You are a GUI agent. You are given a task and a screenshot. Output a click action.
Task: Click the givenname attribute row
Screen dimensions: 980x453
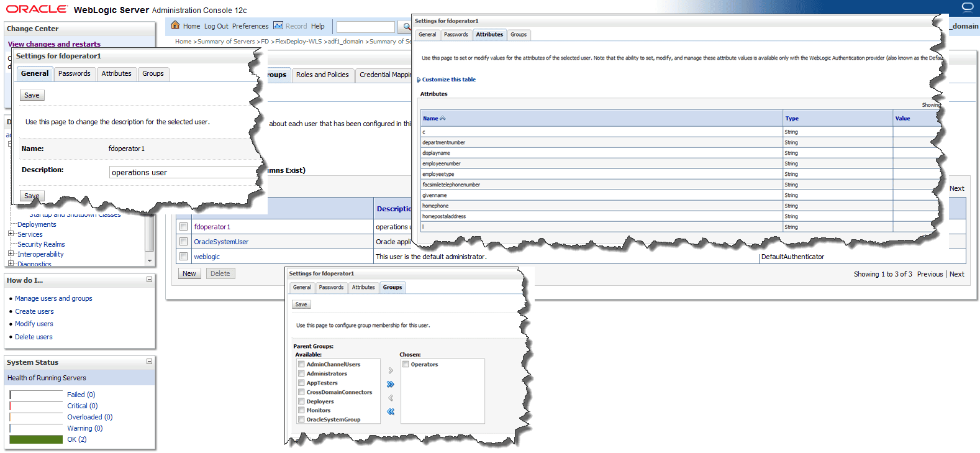(680, 195)
